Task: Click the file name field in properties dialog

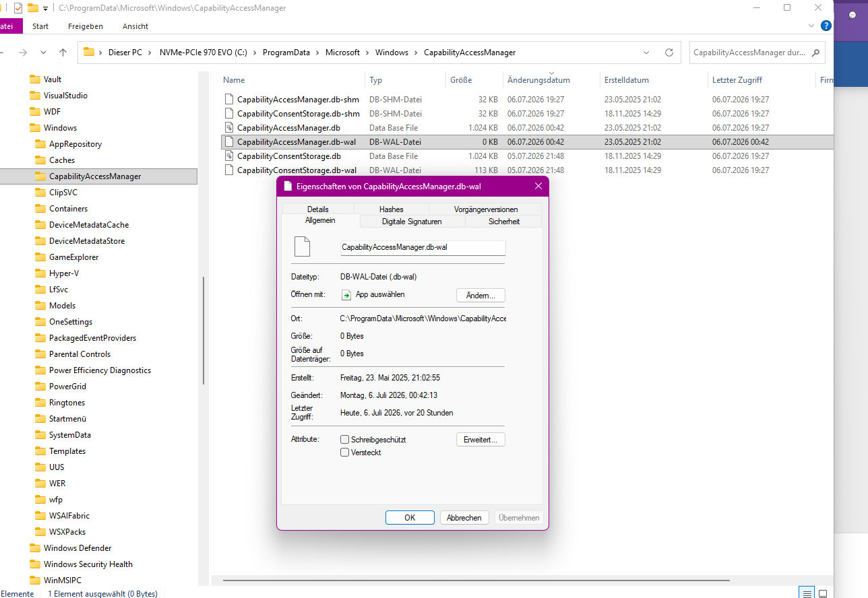Action: coord(423,247)
